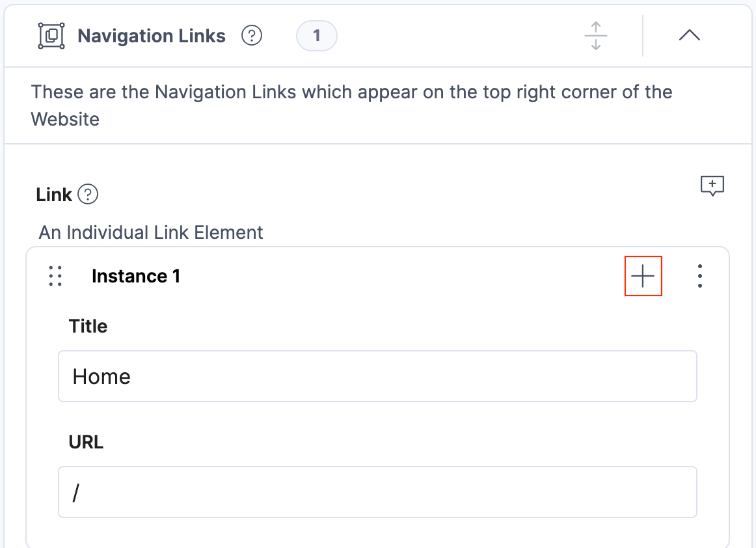
Task: Add a comment using speech bubble icon
Action: [x=712, y=186]
